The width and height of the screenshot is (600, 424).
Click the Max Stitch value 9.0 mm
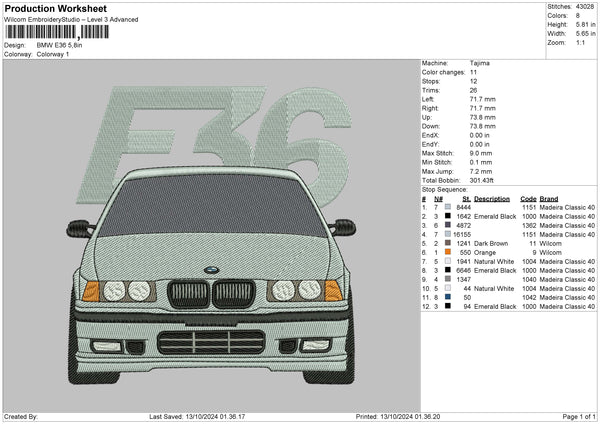pos(481,153)
